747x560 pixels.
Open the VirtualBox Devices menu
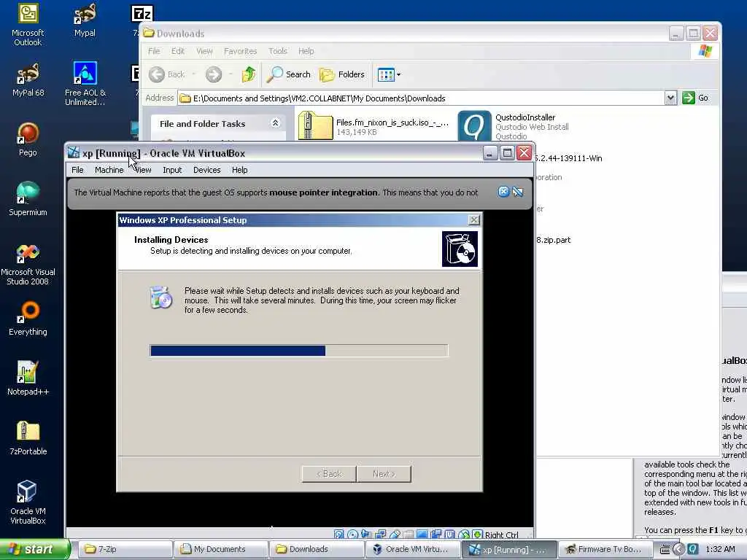click(x=206, y=170)
